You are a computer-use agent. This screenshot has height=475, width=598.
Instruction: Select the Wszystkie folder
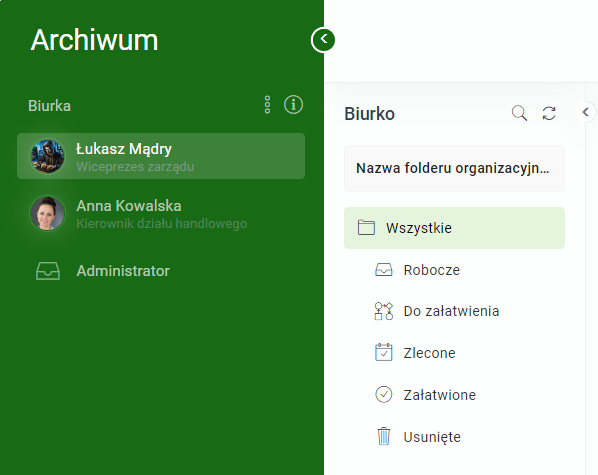click(x=454, y=228)
